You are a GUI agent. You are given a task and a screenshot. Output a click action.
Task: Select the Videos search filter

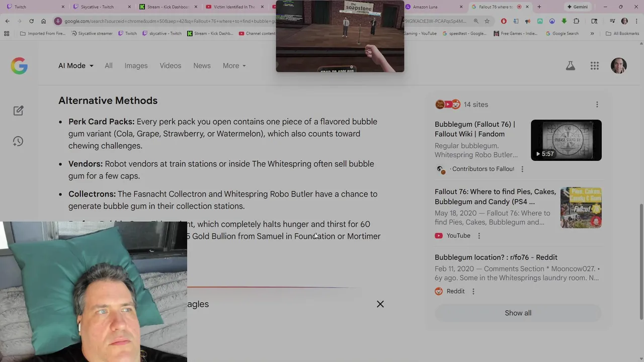pos(171,66)
